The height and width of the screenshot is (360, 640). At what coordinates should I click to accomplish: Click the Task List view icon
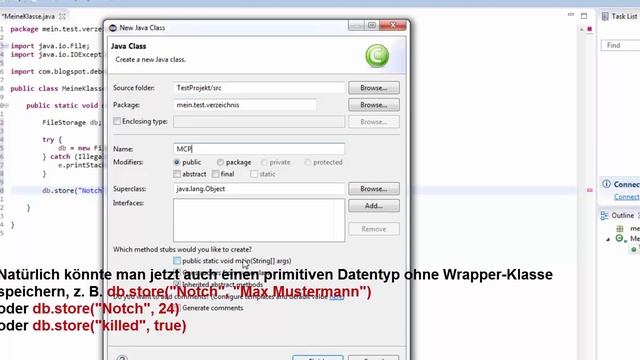click(605, 16)
